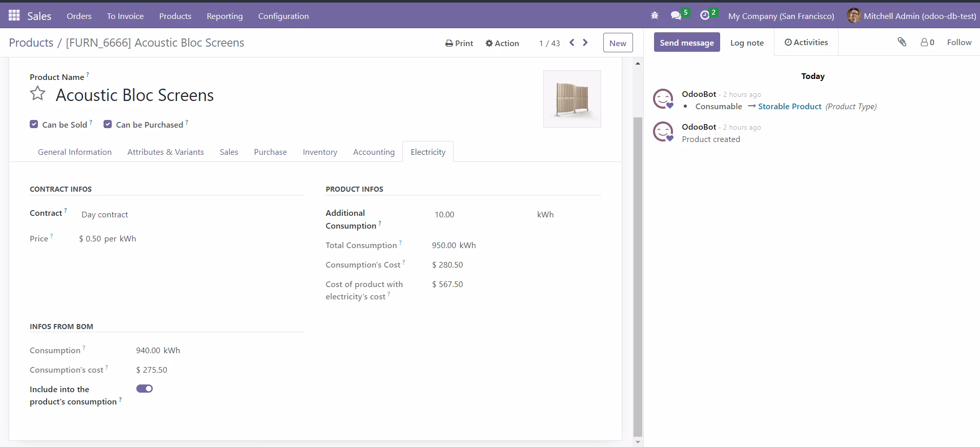This screenshot has width=980, height=447.
Task: Switch to Purchase tab
Action: point(271,152)
